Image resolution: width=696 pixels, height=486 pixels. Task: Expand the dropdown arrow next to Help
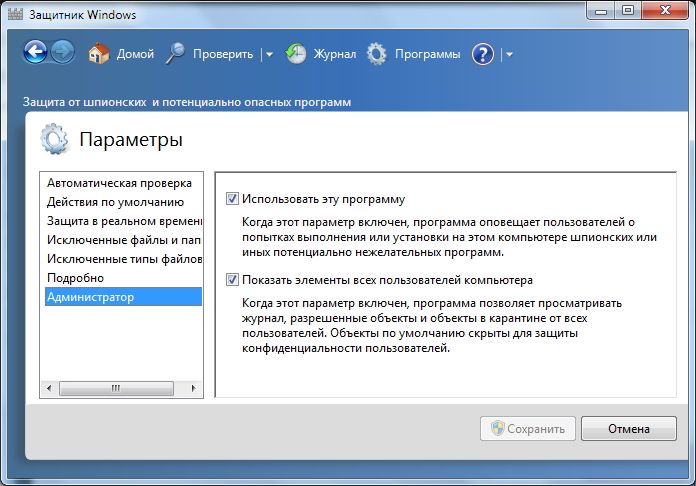click(x=509, y=55)
